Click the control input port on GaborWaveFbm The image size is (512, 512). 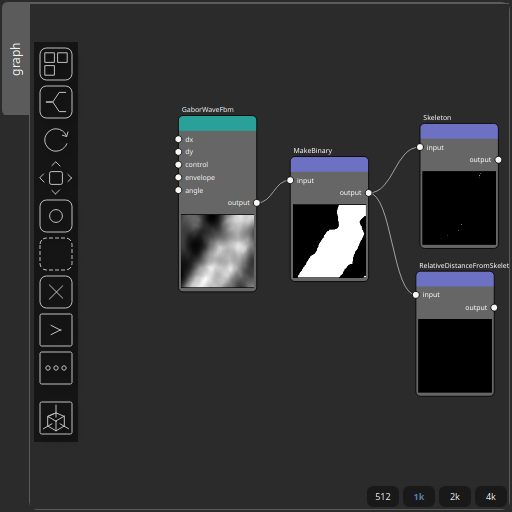click(x=178, y=165)
